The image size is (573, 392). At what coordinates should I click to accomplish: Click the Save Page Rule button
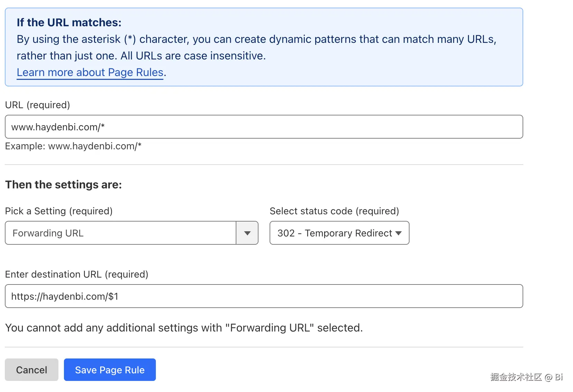tap(110, 370)
